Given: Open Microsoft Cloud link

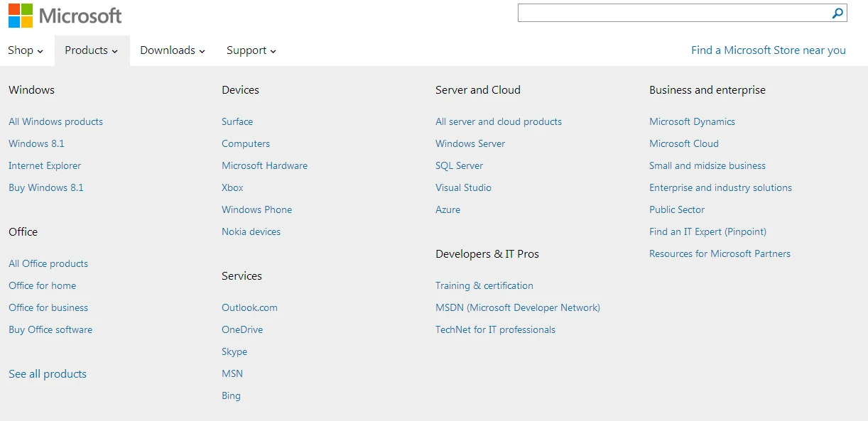Looking at the screenshot, I should 684,143.
